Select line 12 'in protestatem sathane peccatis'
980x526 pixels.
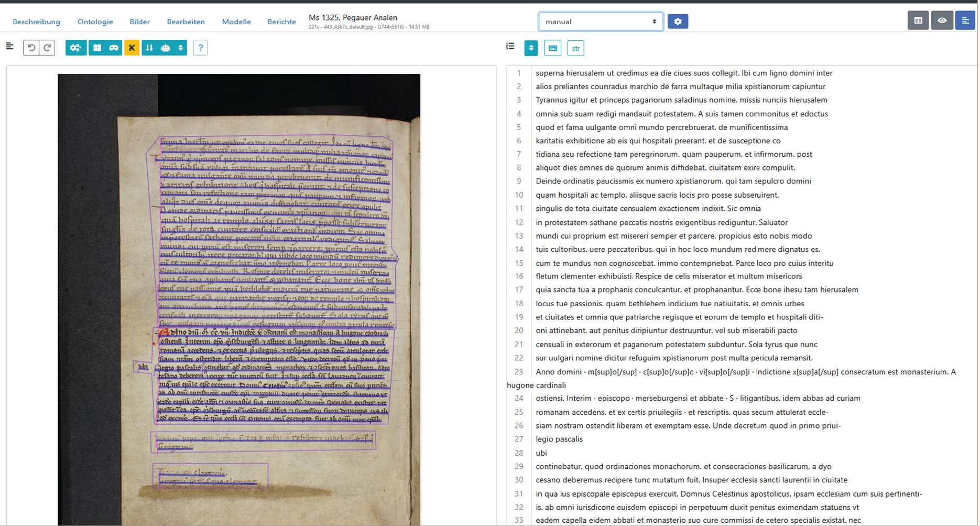pos(662,222)
